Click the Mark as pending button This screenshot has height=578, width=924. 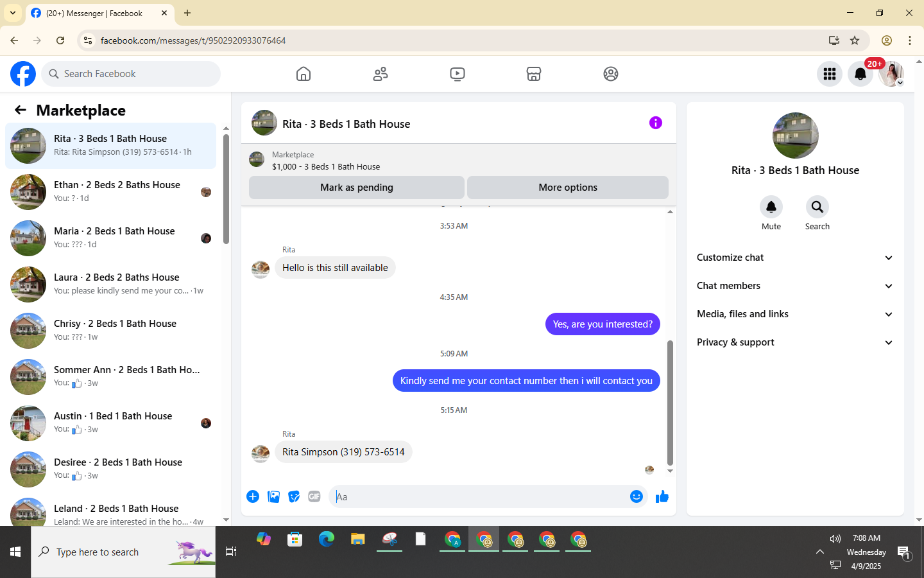click(357, 188)
